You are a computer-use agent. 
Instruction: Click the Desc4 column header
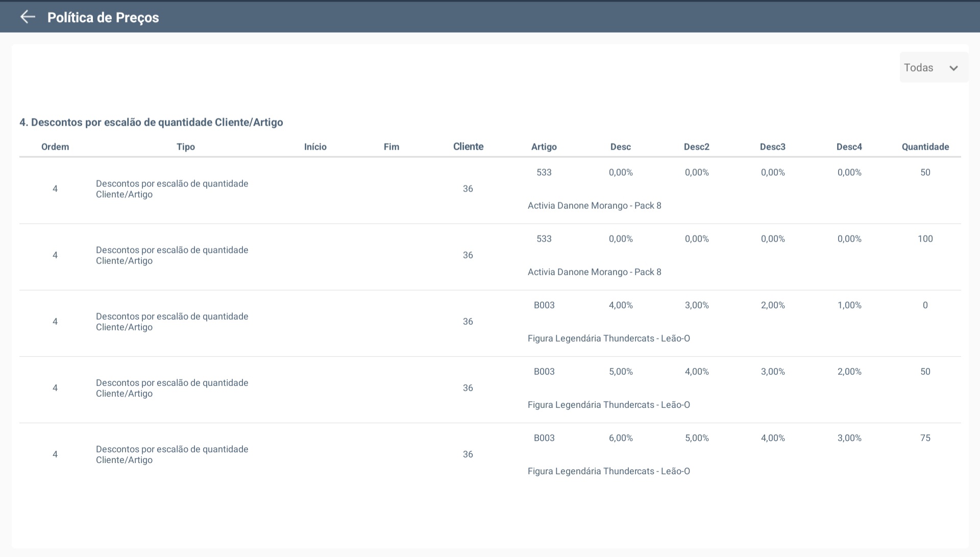point(849,147)
